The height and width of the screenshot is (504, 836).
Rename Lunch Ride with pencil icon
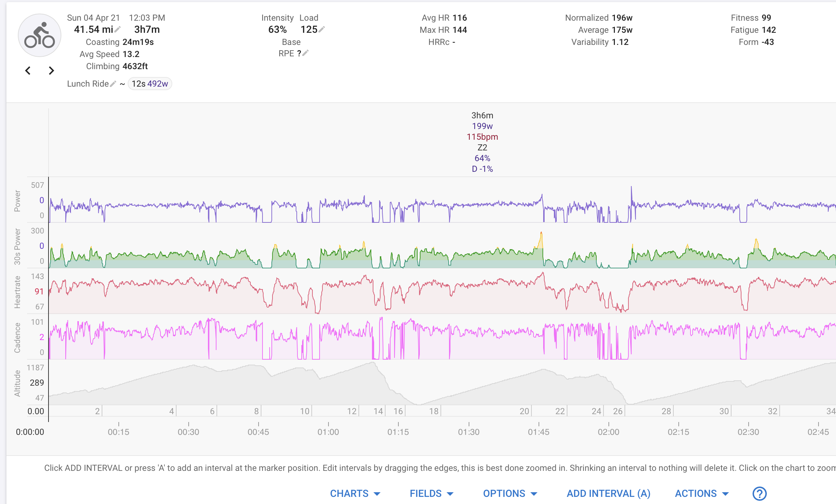(x=113, y=84)
